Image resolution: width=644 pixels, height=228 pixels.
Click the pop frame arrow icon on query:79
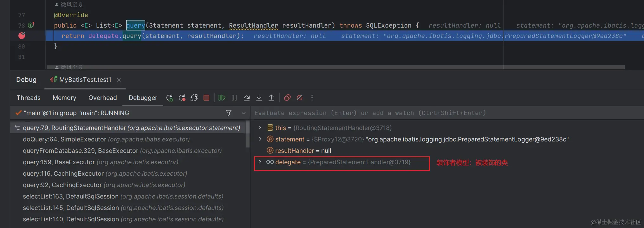[17, 127]
